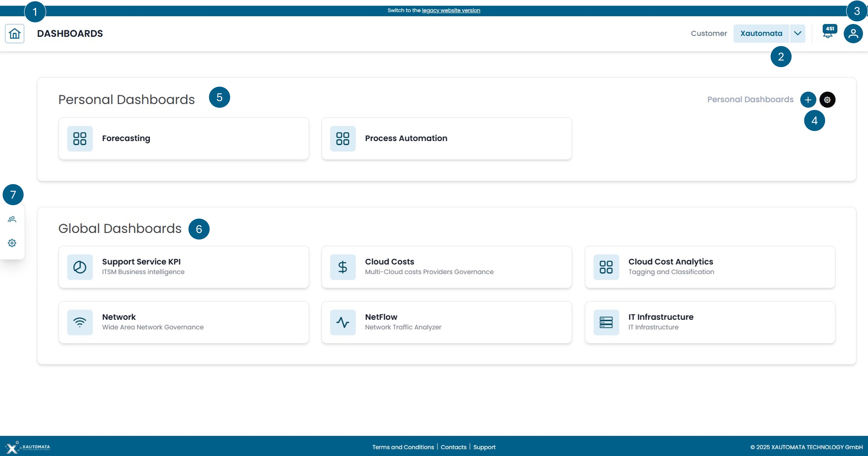Click the plus icon to add personal dashboard
This screenshot has width=868, height=456.
(808, 100)
